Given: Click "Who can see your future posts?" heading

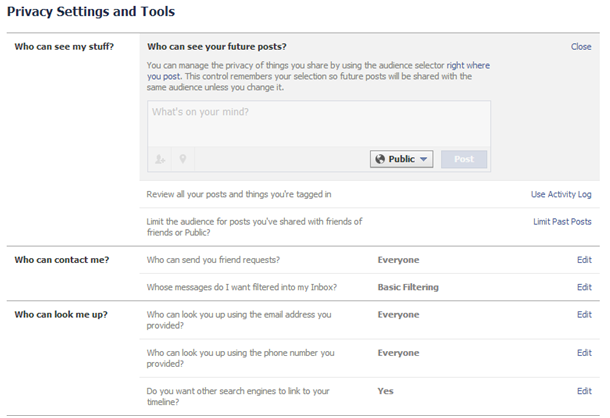Looking at the screenshot, I should (x=216, y=47).
